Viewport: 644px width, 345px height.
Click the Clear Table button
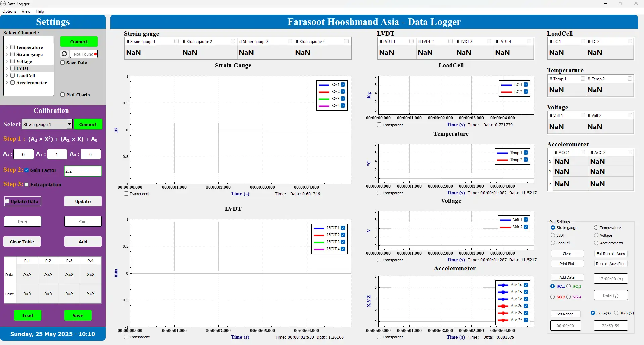point(22,241)
